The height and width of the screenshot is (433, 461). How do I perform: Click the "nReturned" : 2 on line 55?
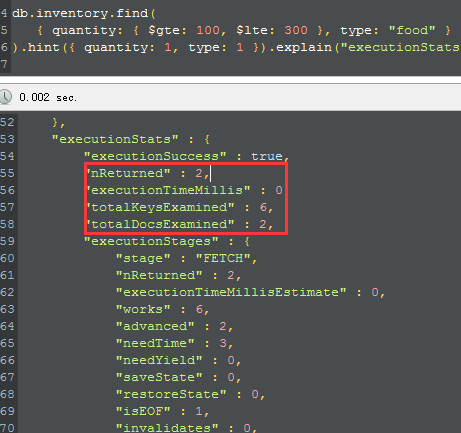point(148,173)
